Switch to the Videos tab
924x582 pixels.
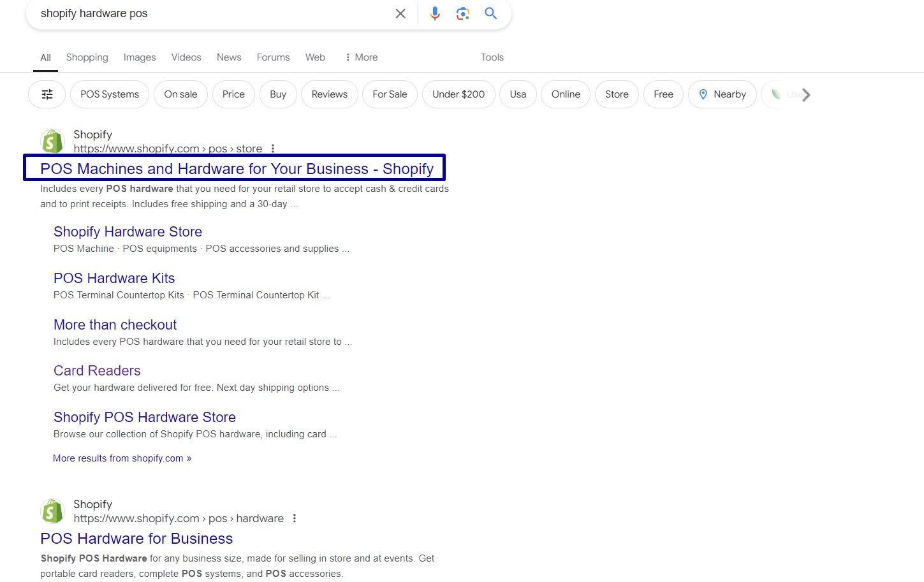coord(186,57)
